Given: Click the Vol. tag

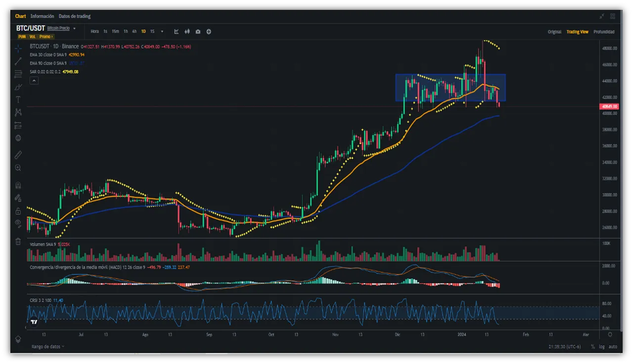Looking at the screenshot, I should click(32, 37).
